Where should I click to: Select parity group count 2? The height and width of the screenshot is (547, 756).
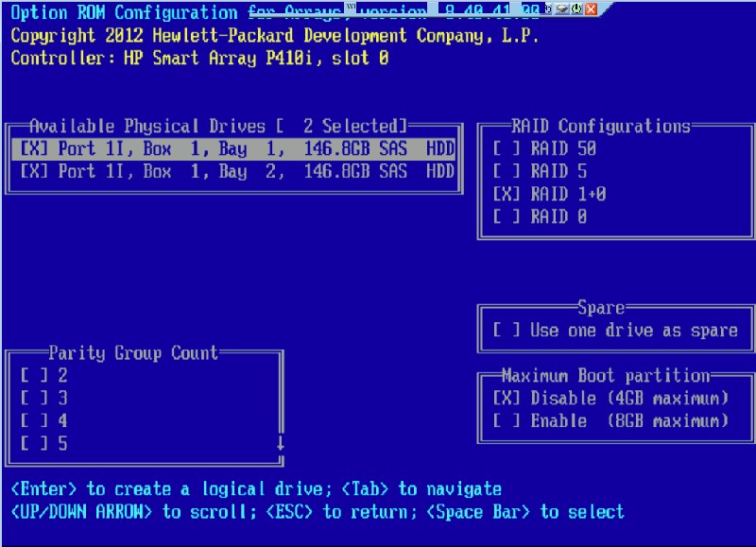point(34,376)
